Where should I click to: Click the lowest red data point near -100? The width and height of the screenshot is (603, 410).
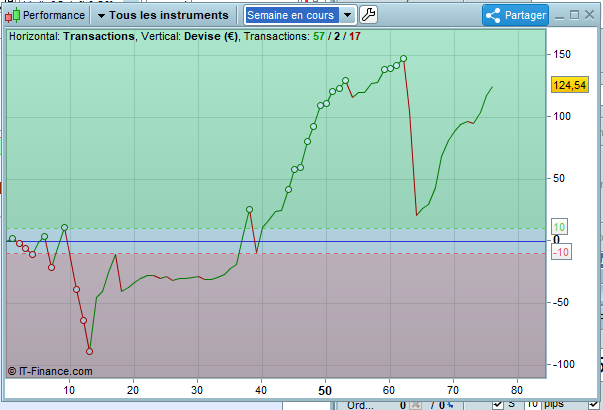[x=89, y=351]
